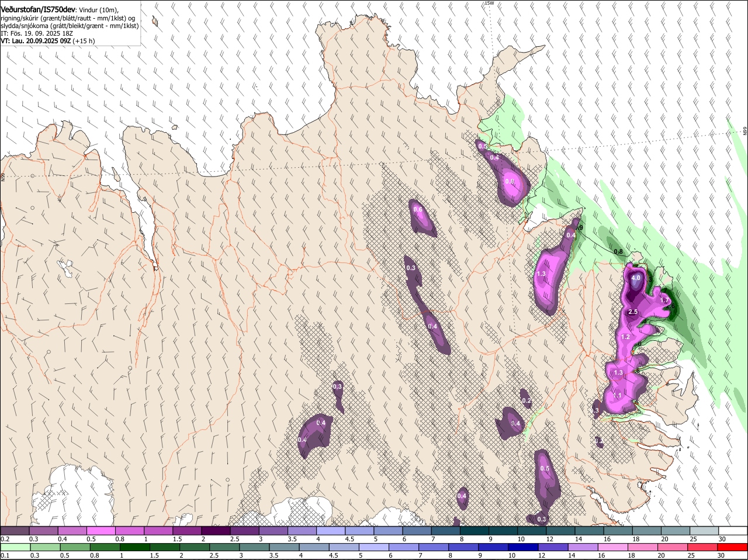Pick dark teal upper legend swatch 8 to 9
The height and width of the screenshot is (560, 748).
[x=475, y=531]
